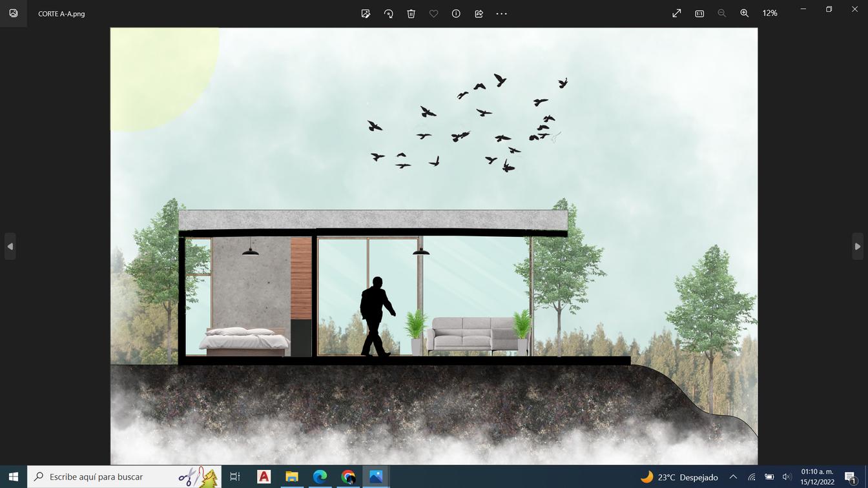Open volume control

pyautogui.click(x=787, y=477)
